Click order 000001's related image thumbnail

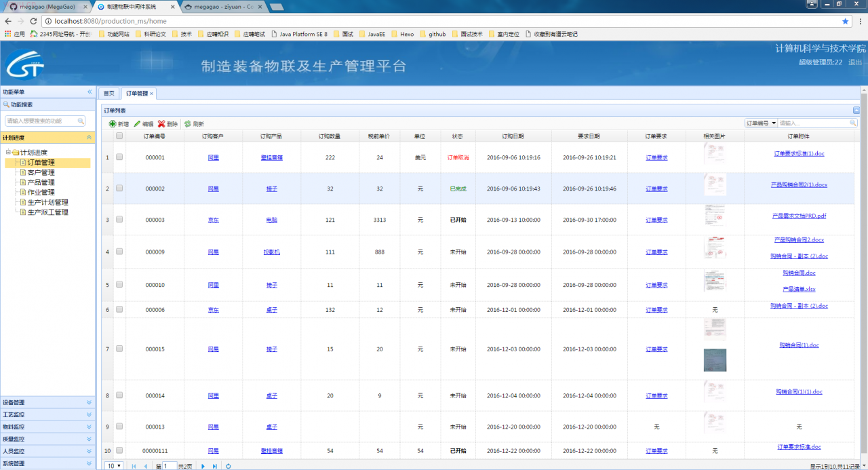715,154
